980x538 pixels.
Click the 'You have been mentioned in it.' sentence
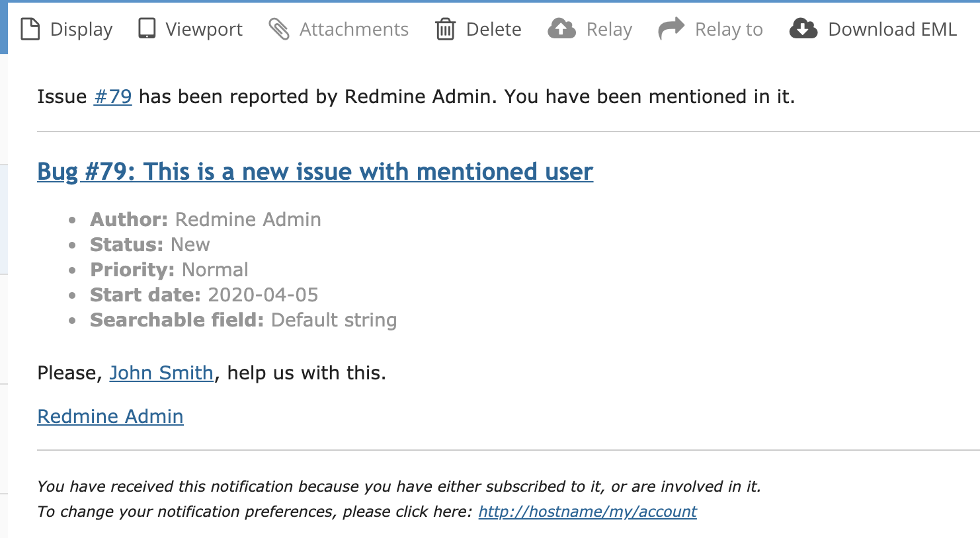[x=649, y=96]
